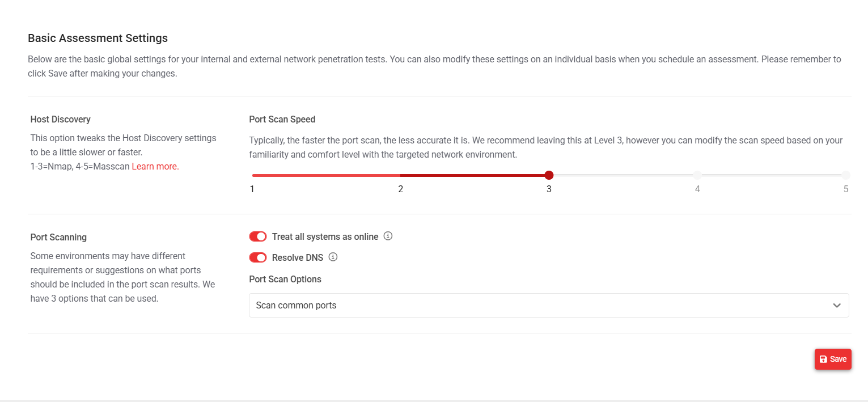Select the speed label 2 under slider
868x402 pixels.
coord(400,189)
